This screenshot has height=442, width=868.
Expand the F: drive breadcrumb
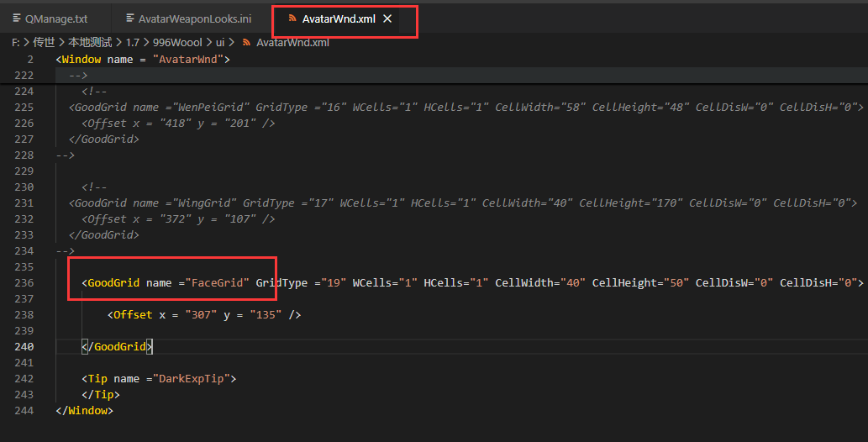coord(16,42)
